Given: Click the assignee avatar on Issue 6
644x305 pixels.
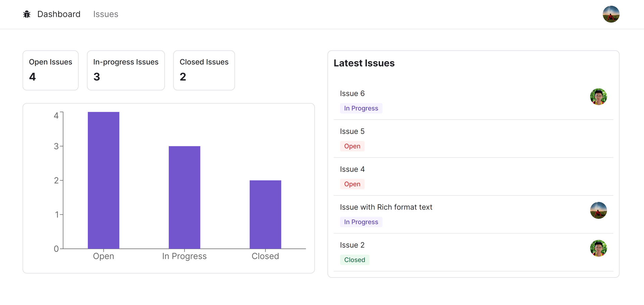Looking at the screenshot, I should [x=598, y=97].
